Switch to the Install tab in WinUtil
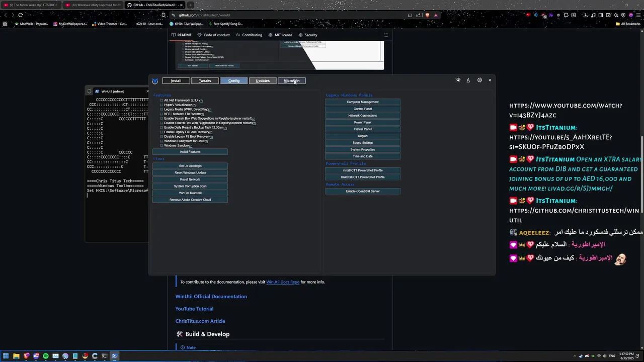 176,81
